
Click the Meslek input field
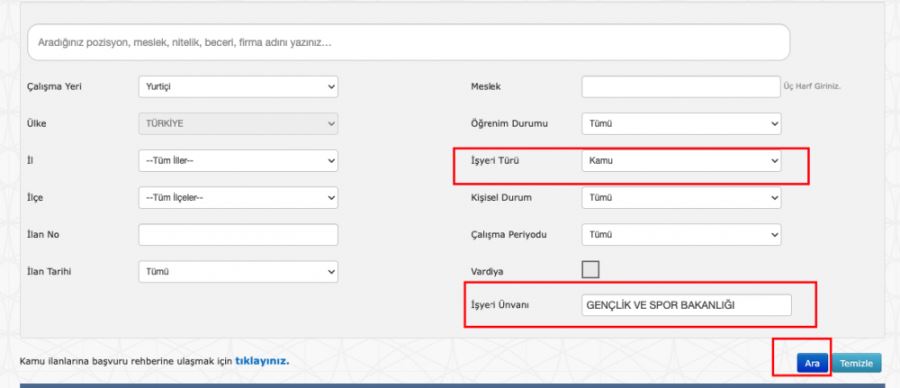(x=681, y=87)
